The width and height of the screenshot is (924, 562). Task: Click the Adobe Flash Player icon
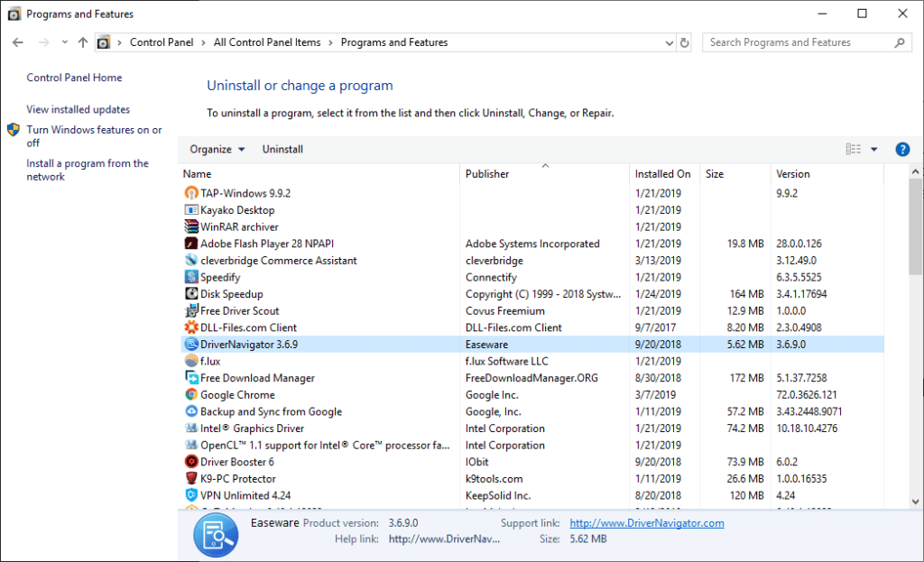(x=191, y=244)
